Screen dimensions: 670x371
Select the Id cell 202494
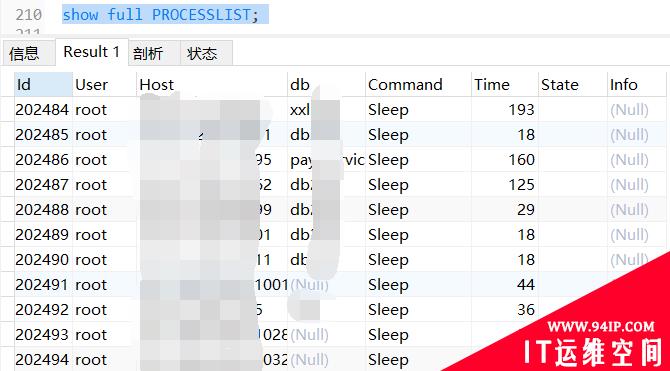point(42,360)
